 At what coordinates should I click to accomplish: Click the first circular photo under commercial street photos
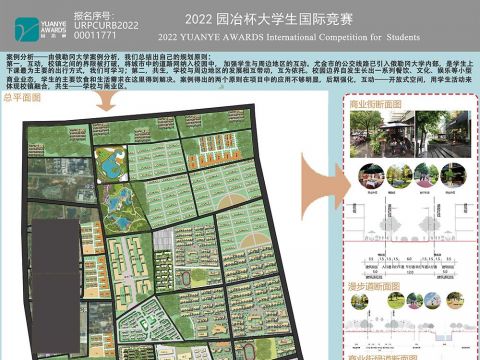[x=371, y=176]
